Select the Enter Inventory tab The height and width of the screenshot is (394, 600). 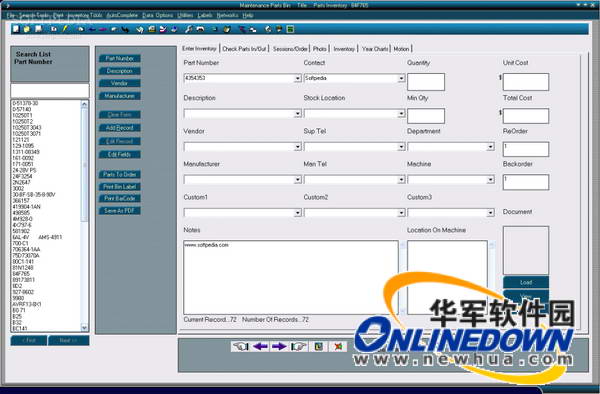pos(199,48)
